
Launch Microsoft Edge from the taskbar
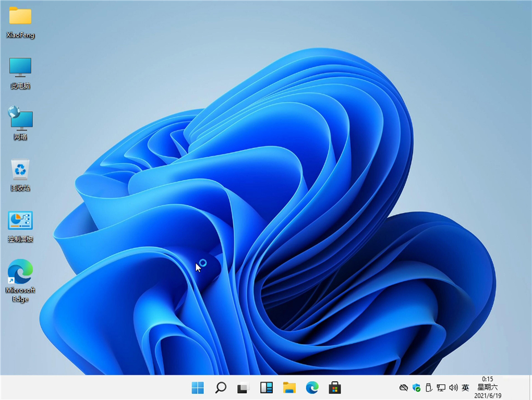click(x=312, y=387)
